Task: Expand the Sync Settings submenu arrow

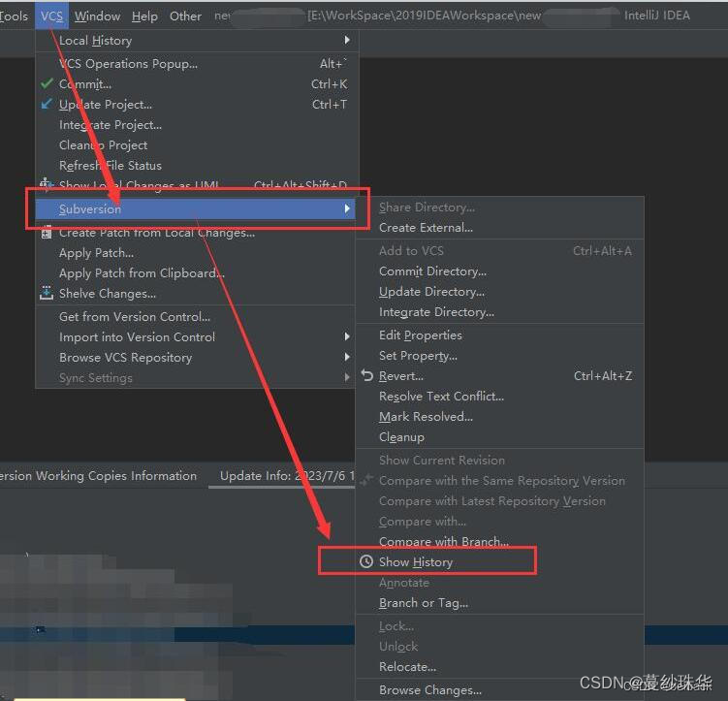Action: [x=347, y=377]
